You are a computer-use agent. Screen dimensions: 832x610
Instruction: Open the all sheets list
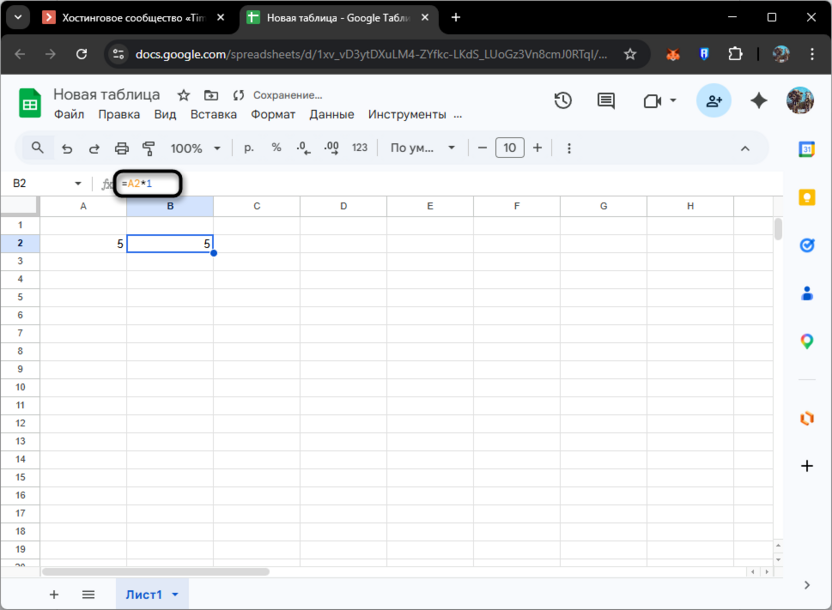point(88,595)
